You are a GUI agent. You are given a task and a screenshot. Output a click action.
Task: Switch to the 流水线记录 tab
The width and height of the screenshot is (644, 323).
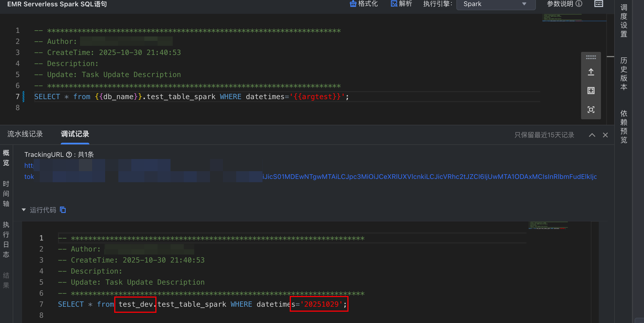[x=25, y=134]
